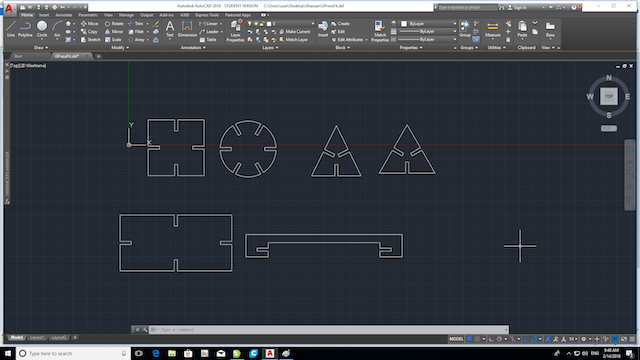Toggle isometric drafting in status bar
This screenshot has height=360, width=640.
click(x=513, y=339)
